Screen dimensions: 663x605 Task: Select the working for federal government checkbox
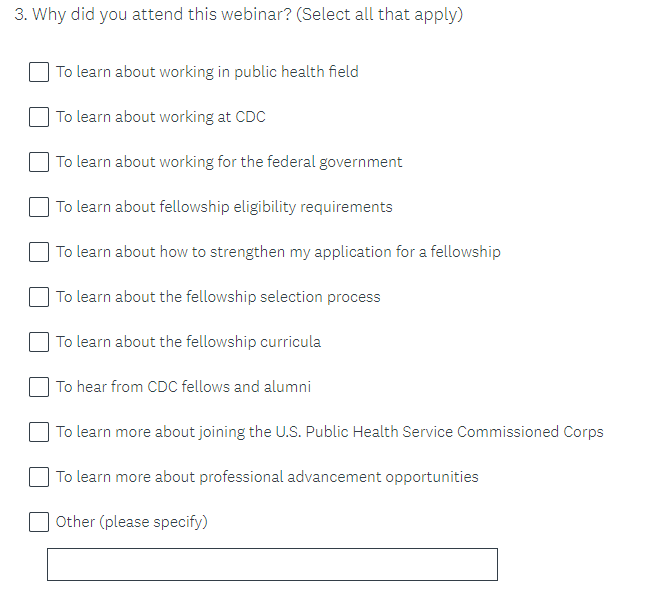point(39,162)
